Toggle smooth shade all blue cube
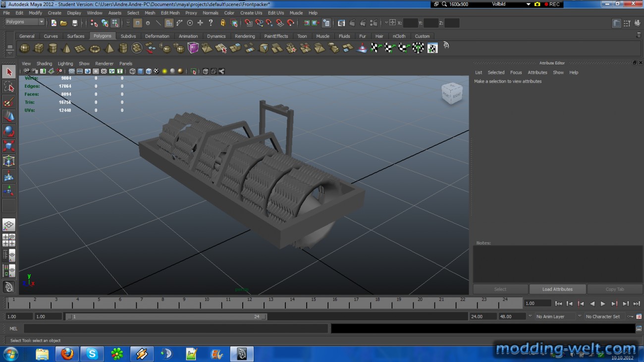This screenshot has height=362, width=644. click(140, 71)
